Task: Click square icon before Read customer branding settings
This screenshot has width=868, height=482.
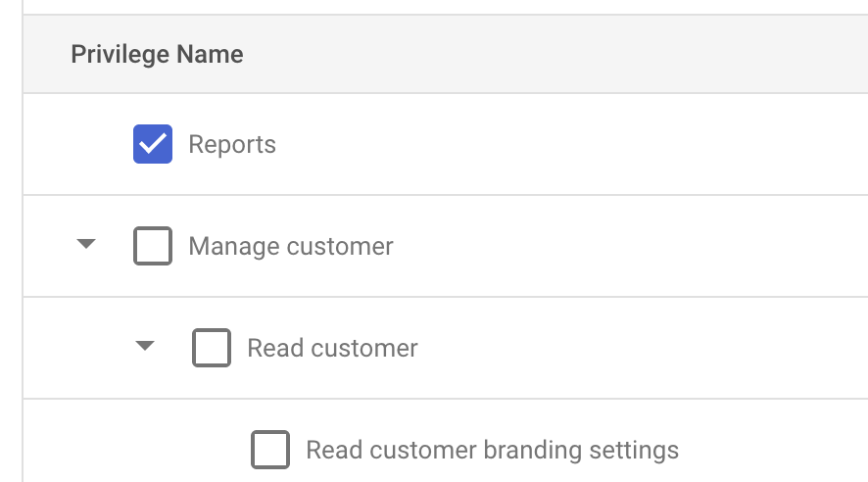Action: pos(270,450)
